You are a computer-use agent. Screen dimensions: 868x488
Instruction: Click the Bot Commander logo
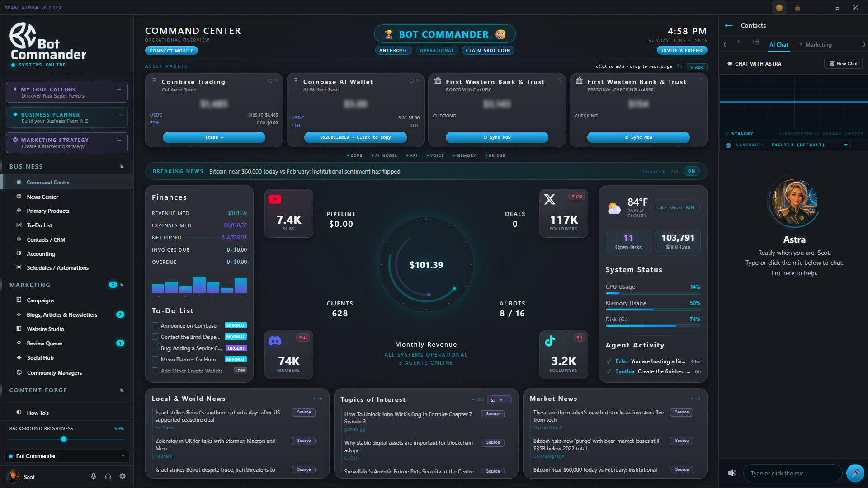(48, 42)
